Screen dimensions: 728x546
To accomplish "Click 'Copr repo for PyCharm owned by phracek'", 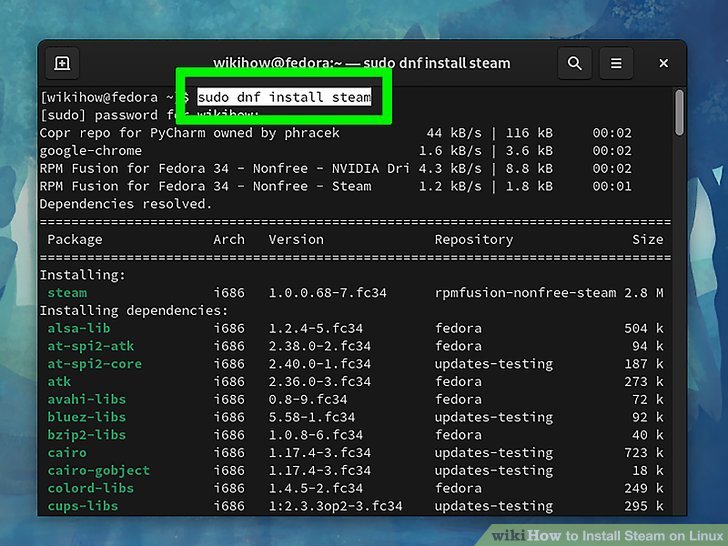I will point(189,133).
